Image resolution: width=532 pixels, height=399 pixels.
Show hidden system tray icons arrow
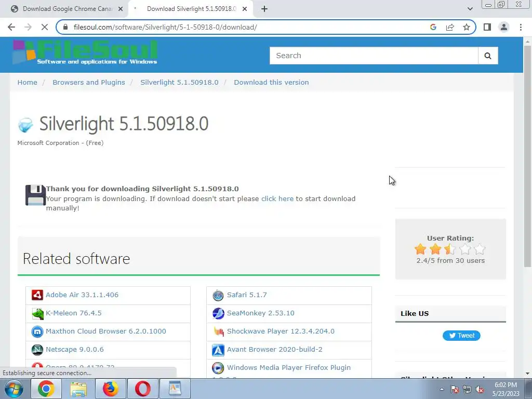(x=442, y=389)
